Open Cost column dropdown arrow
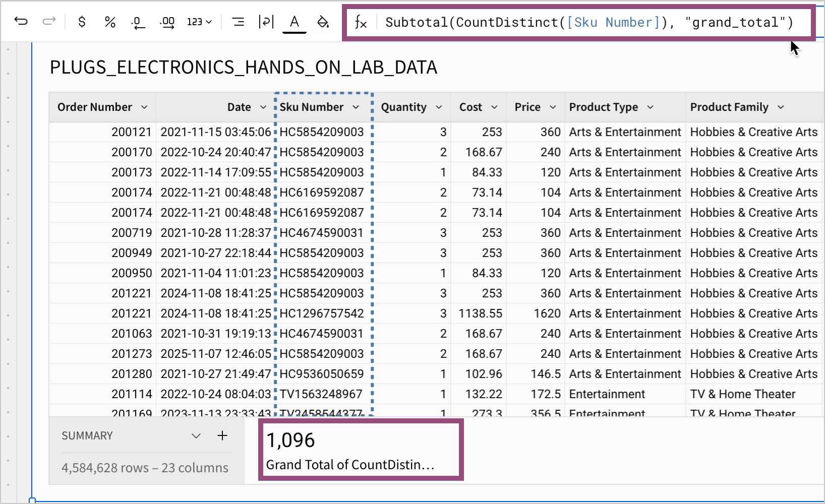This screenshot has height=504, width=825. 494,107
